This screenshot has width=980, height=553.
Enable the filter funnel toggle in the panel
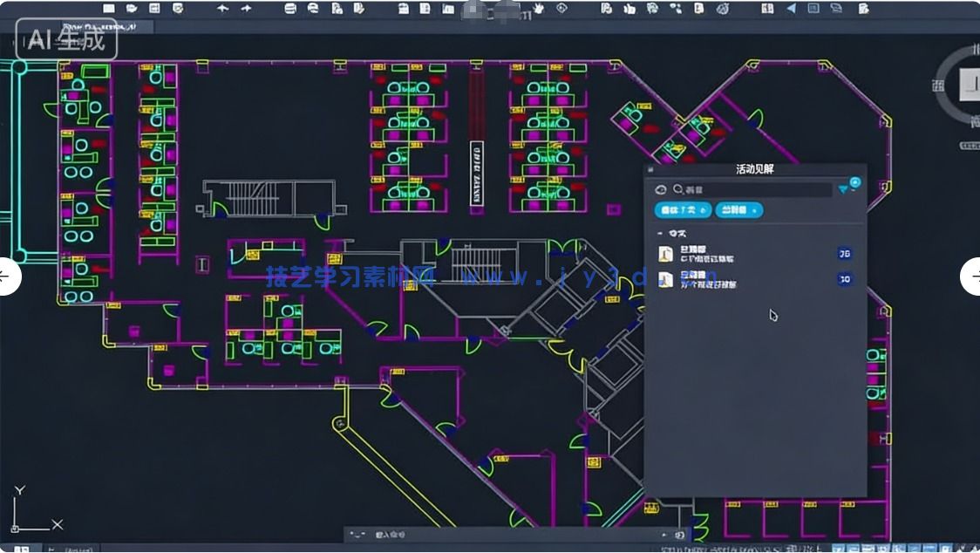[842, 189]
